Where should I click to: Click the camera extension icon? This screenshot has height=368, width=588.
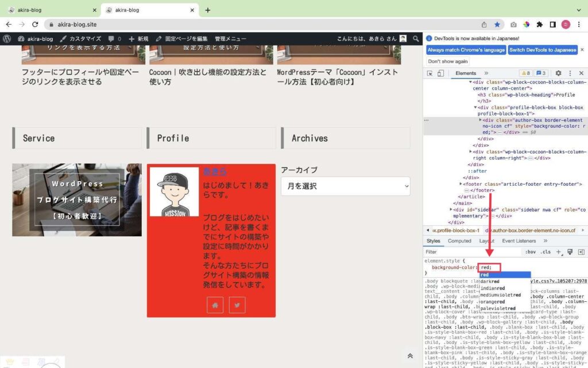pyautogui.click(x=513, y=24)
